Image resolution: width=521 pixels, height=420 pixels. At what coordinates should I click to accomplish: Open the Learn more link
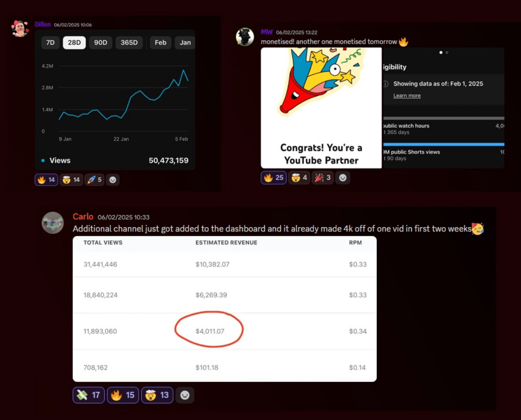click(407, 96)
